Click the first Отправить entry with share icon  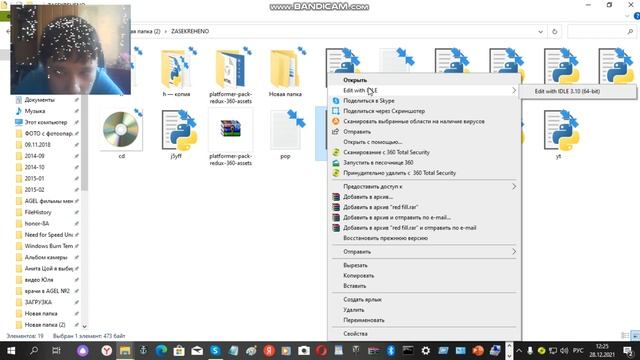[x=357, y=131]
